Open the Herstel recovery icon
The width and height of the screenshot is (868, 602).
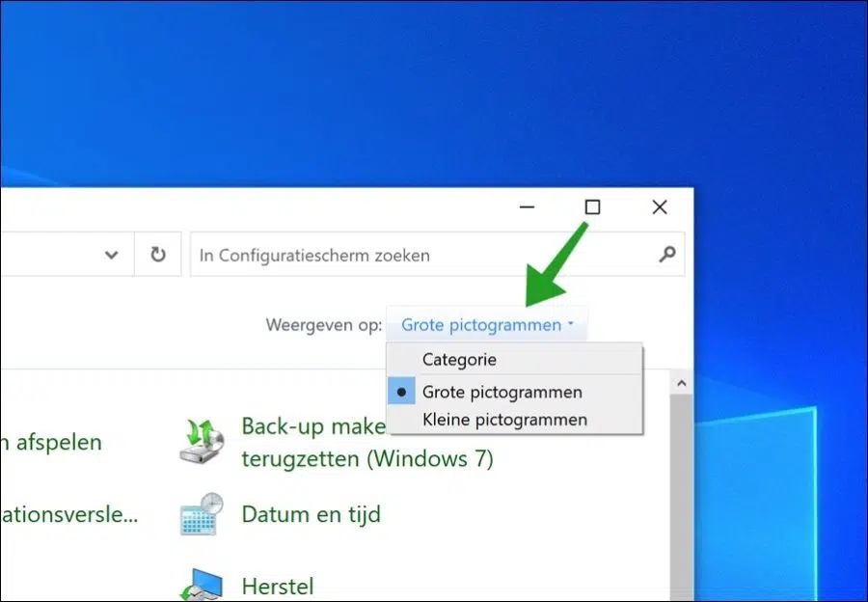(202, 585)
